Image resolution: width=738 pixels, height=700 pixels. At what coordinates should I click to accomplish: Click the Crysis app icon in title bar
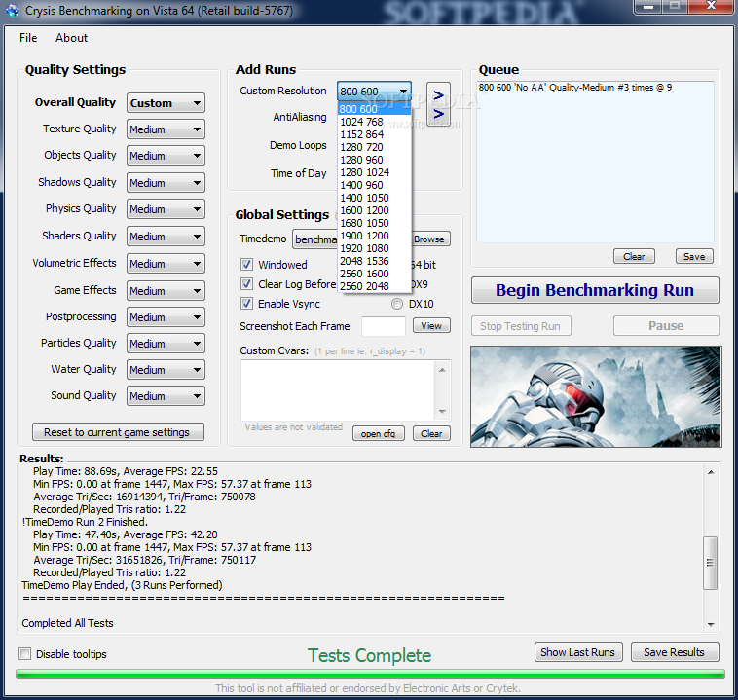[x=13, y=11]
